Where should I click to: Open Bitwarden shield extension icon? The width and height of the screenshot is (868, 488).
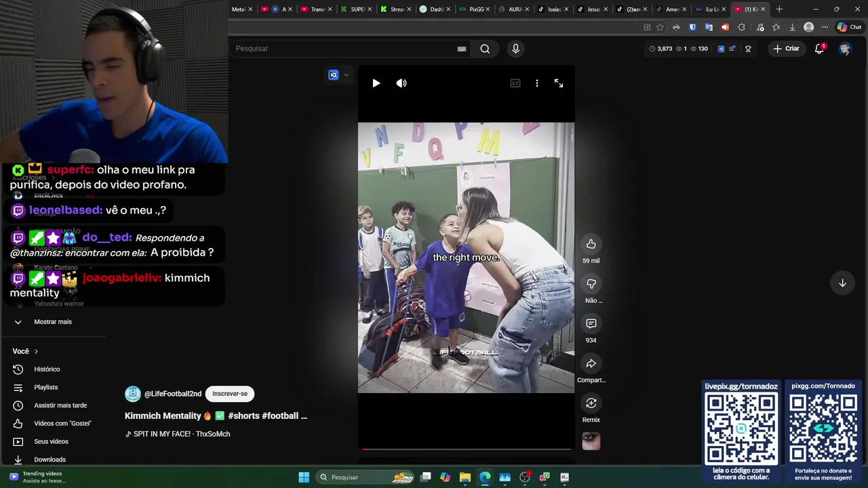click(x=692, y=27)
